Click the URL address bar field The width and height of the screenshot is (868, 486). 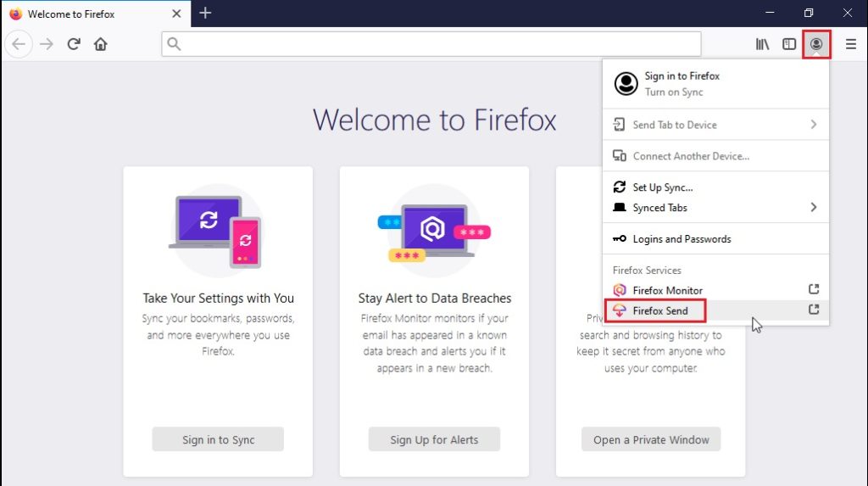pyautogui.click(x=431, y=44)
